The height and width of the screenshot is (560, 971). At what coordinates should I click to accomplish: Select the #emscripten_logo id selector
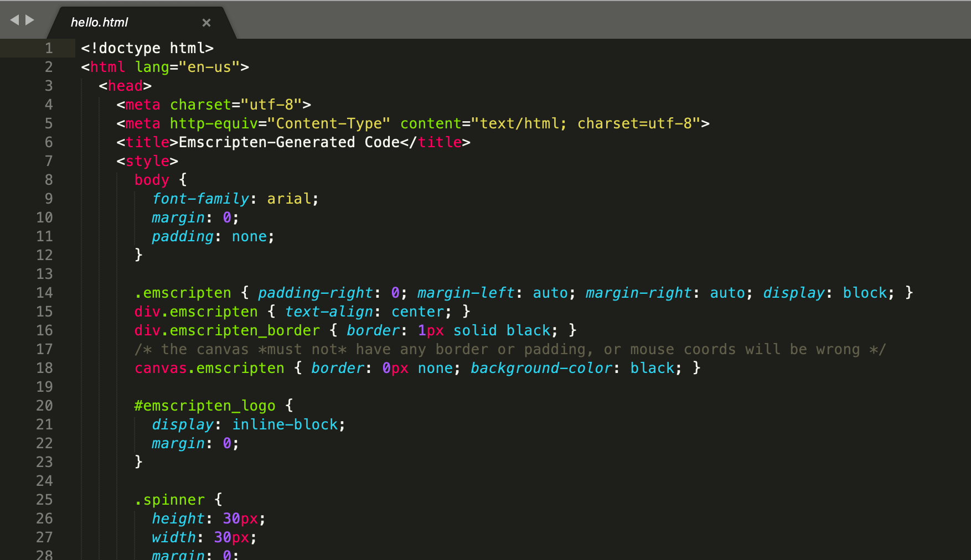tap(204, 405)
